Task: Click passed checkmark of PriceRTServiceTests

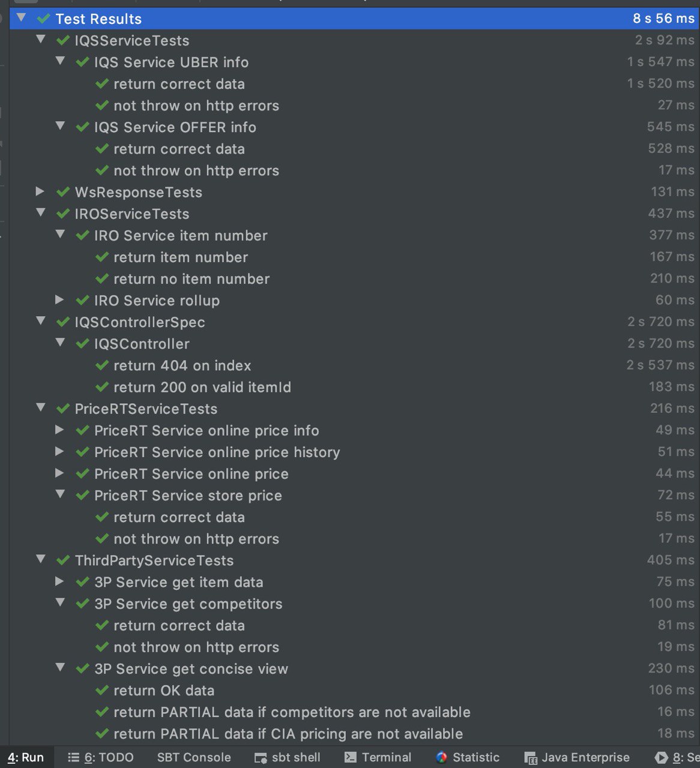Action: click(63, 409)
